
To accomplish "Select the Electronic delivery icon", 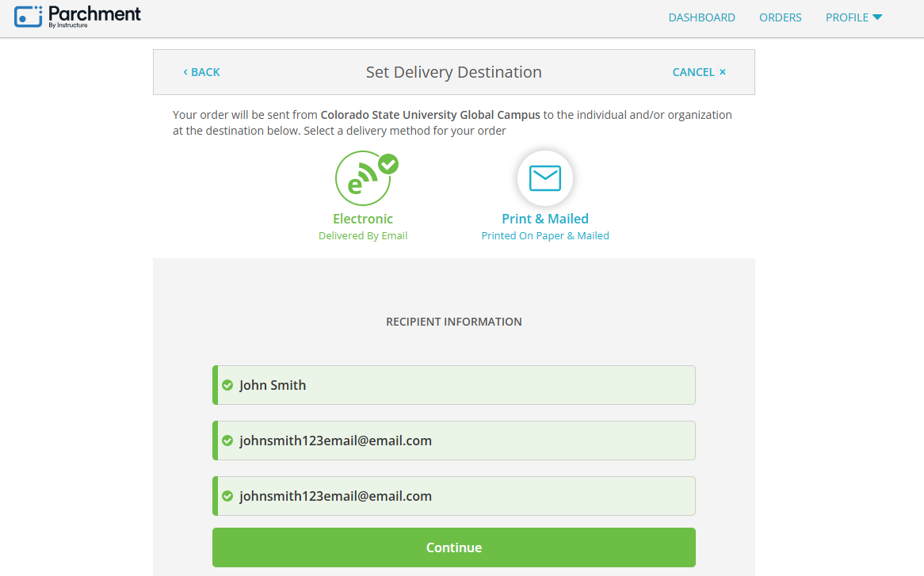I will 363,178.
